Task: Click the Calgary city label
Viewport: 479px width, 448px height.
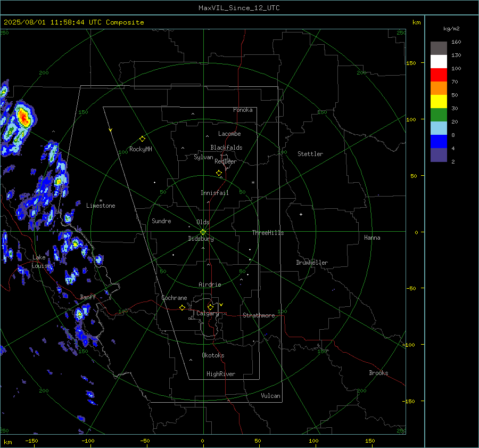Action: [x=208, y=313]
